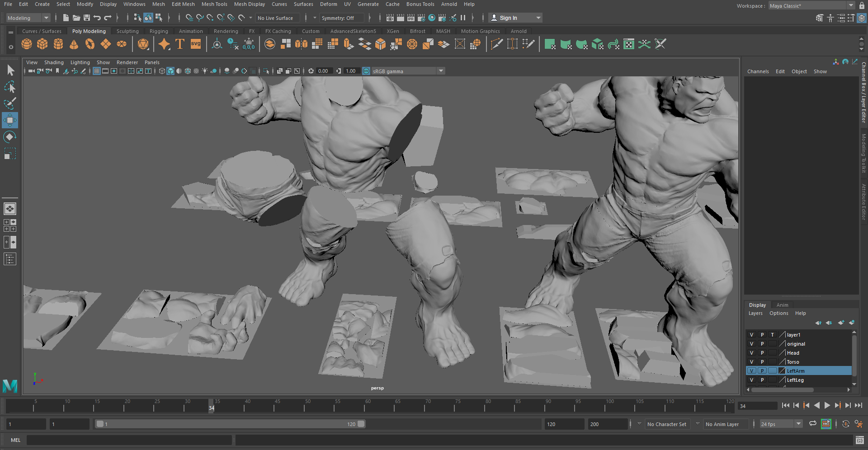This screenshot has height=450, width=868.
Task: Open the sRGB gamma view transform dropdown
Action: tap(409, 71)
